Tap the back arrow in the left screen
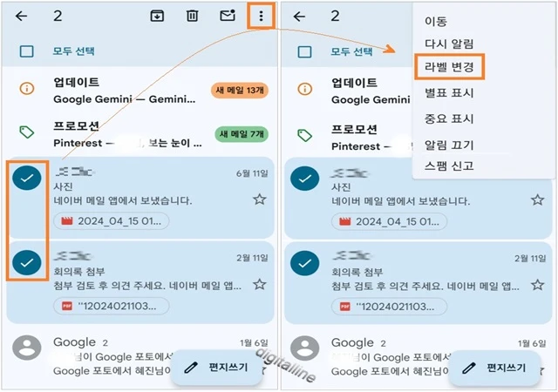This screenshot has height=392, width=558. coord(22,16)
